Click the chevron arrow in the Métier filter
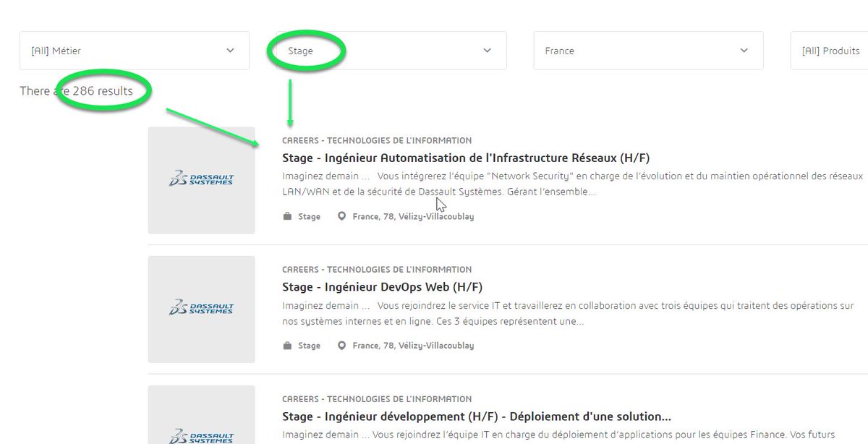Image resolution: width=868 pixels, height=444 pixels. pyautogui.click(x=230, y=51)
